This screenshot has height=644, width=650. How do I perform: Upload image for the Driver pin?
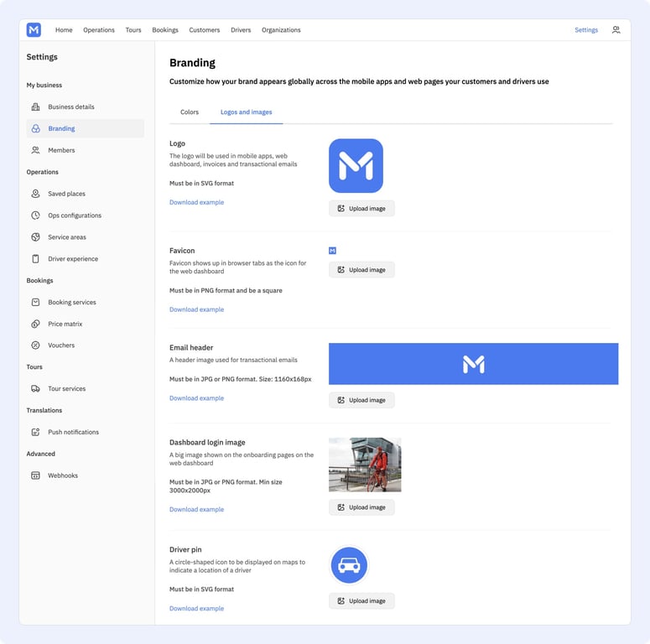[361, 601]
